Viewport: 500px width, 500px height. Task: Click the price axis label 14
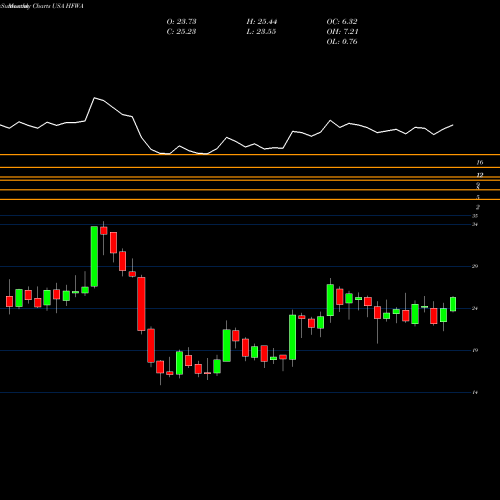pyautogui.click(x=475, y=393)
